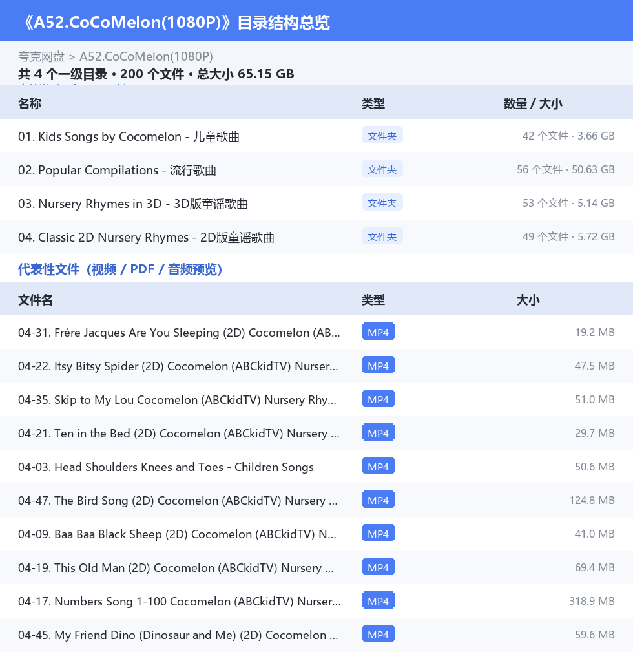Viewport: 633px width, 672px height.
Task: Click file size 59.6 MB
Action: (595, 635)
